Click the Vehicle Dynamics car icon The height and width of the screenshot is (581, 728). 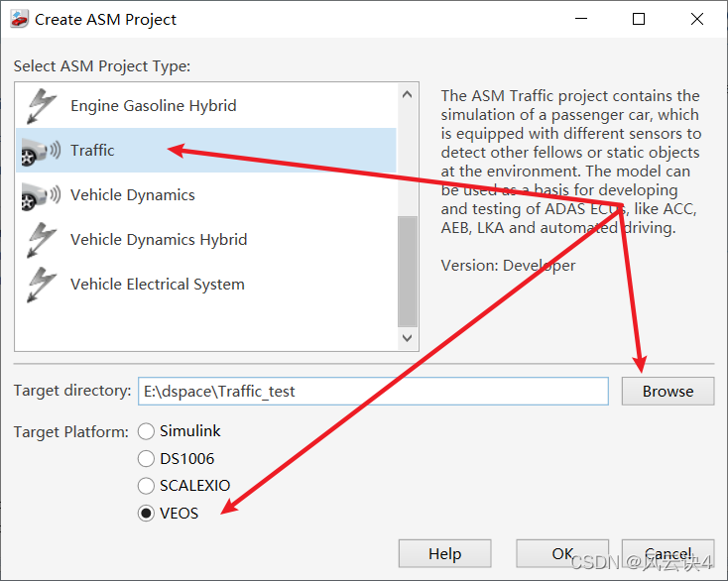(41, 196)
